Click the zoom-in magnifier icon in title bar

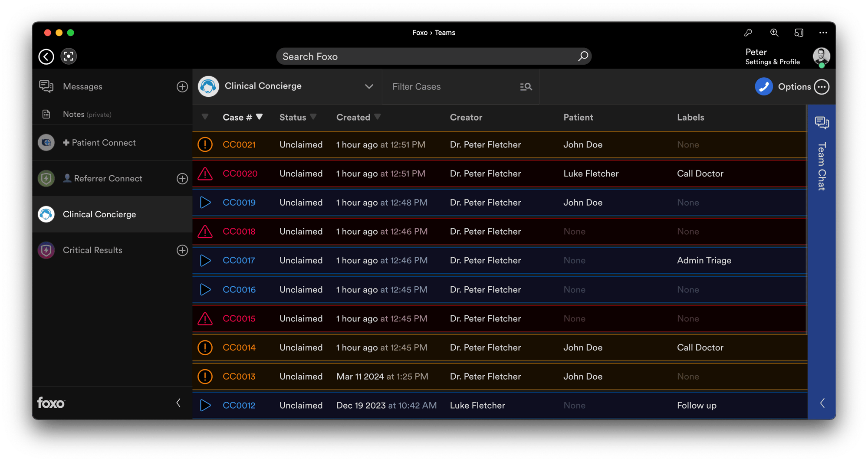[x=774, y=33]
